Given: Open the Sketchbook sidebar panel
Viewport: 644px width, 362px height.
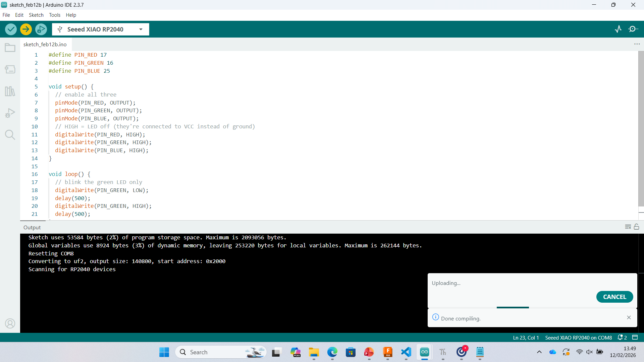Looking at the screenshot, I should tap(10, 48).
